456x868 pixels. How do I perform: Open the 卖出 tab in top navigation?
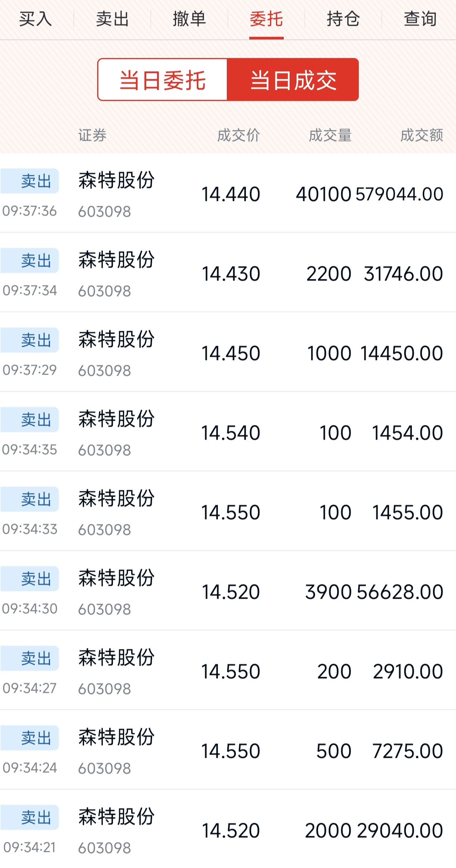pyautogui.click(x=112, y=19)
